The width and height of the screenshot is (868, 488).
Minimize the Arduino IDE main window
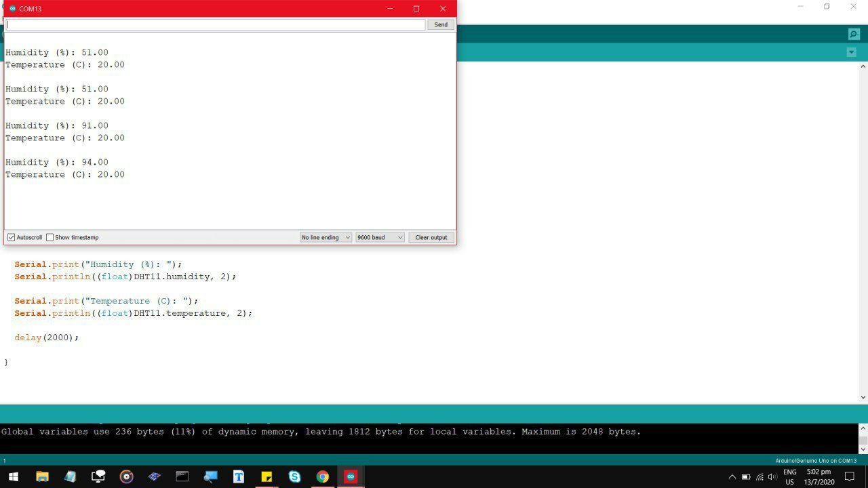pyautogui.click(x=801, y=7)
